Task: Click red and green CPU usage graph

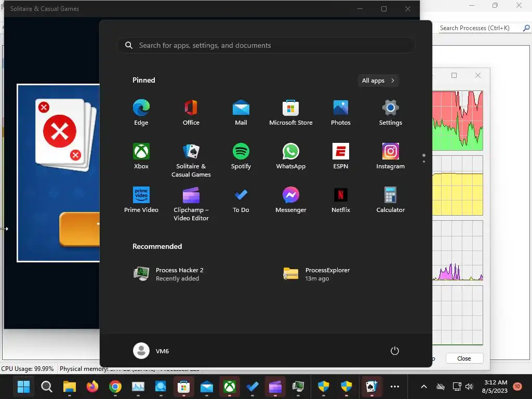Action: (457, 121)
